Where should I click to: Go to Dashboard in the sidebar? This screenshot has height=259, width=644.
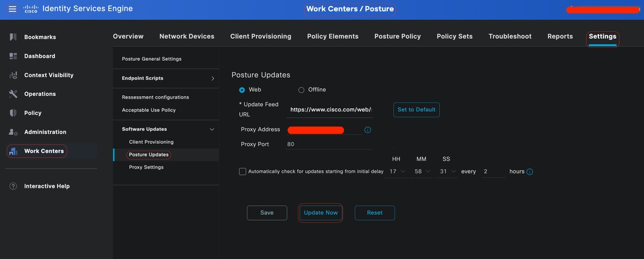[x=39, y=56]
